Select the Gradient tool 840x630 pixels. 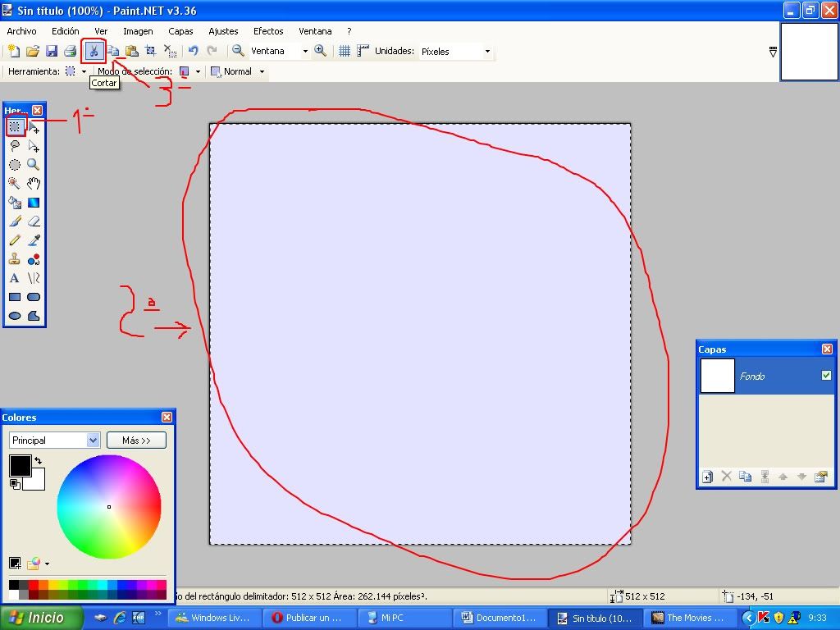coord(34,203)
